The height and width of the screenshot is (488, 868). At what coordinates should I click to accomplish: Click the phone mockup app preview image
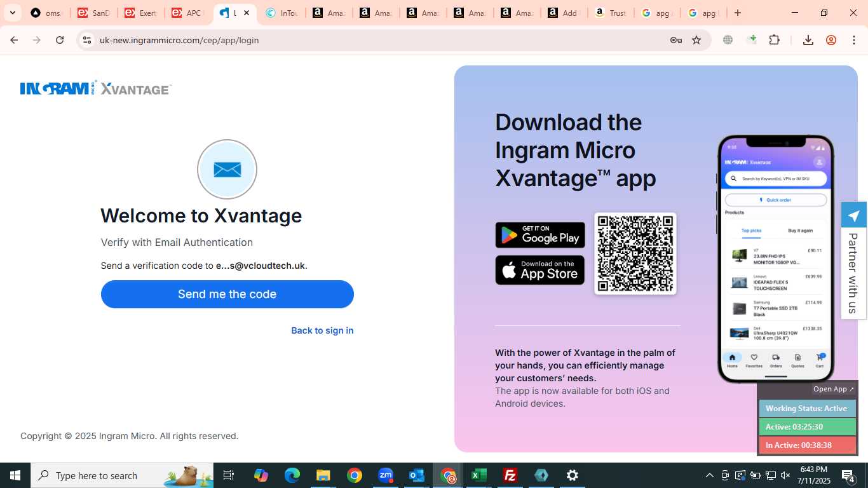click(775, 259)
